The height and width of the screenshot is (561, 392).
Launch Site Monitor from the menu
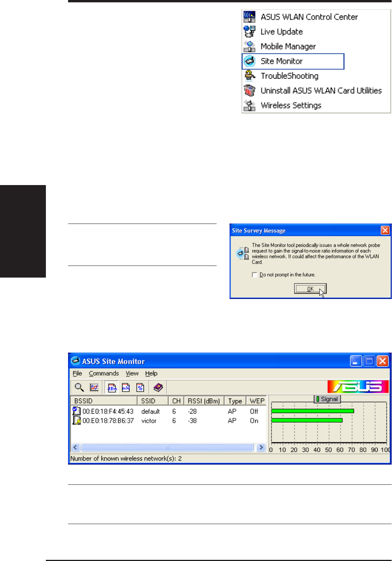click(x=293, y=61)
